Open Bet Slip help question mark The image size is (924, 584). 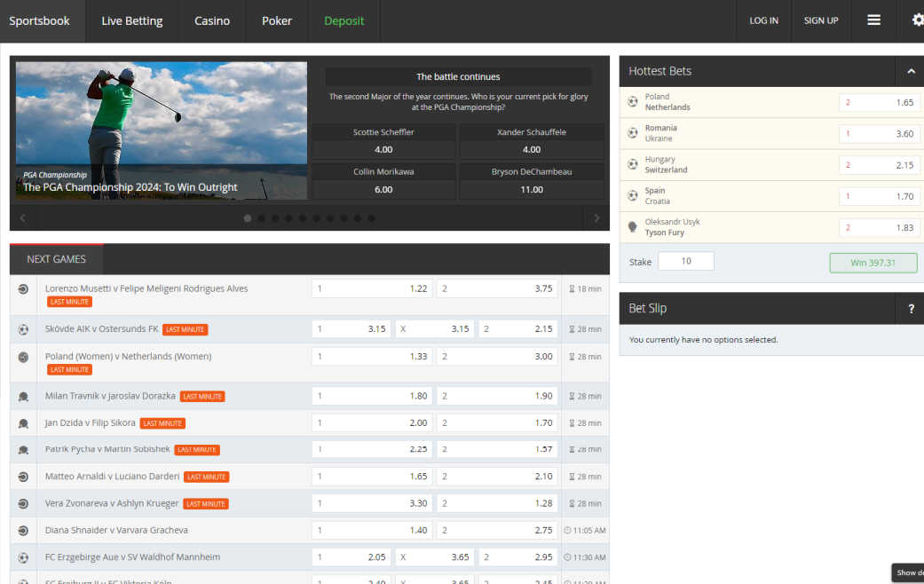tap(911, 309)
